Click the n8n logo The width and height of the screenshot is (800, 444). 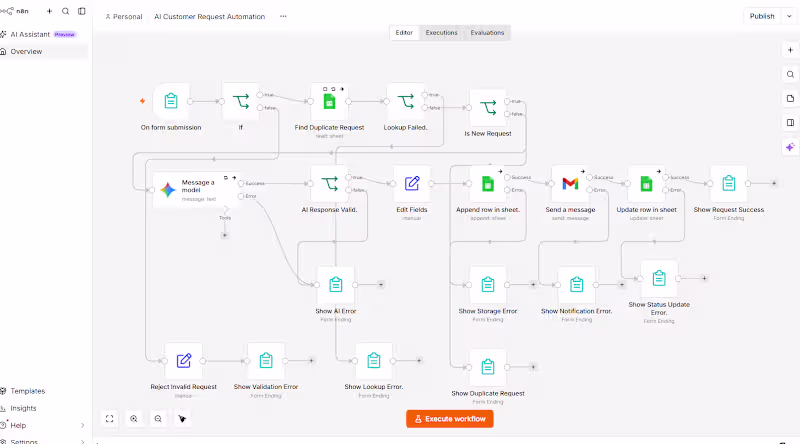coord(14,11)
